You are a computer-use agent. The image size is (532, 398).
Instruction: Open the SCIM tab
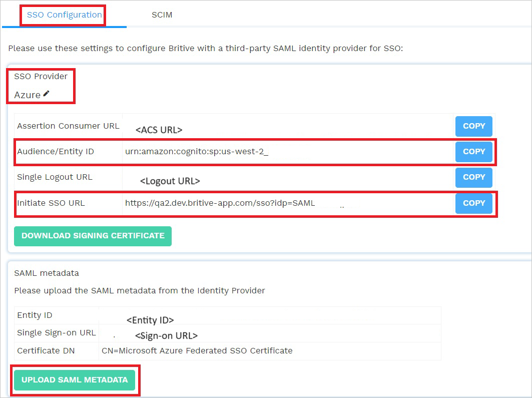click(162, 15)
